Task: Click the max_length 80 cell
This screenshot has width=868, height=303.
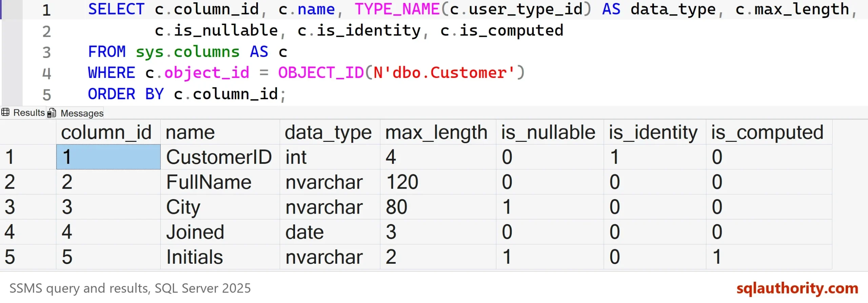Action: [x=438, y=207]
